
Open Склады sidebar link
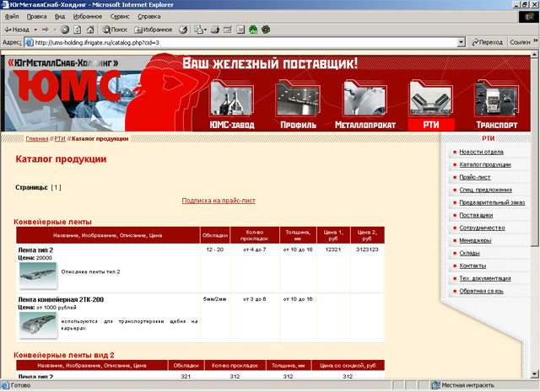click(x=469, y=253)
